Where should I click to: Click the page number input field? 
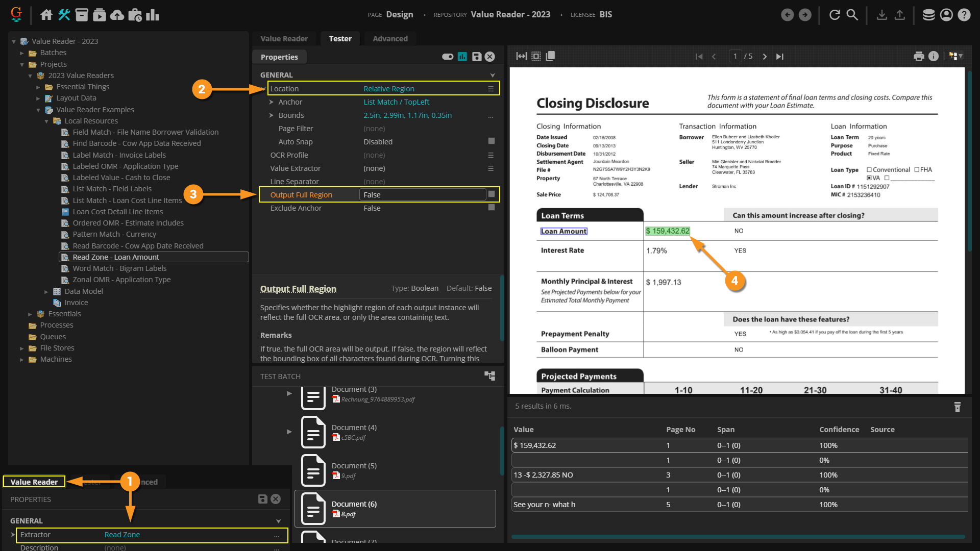tap(735, 57)
